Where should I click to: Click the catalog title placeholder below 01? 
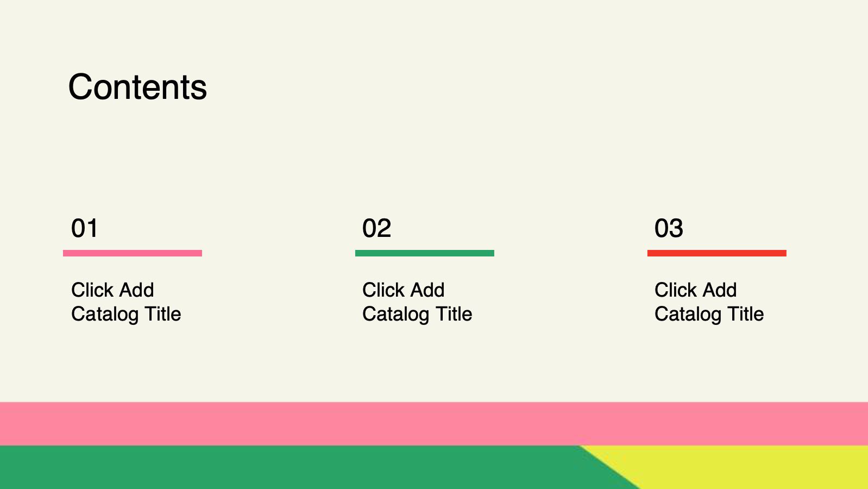click(126, 302)
